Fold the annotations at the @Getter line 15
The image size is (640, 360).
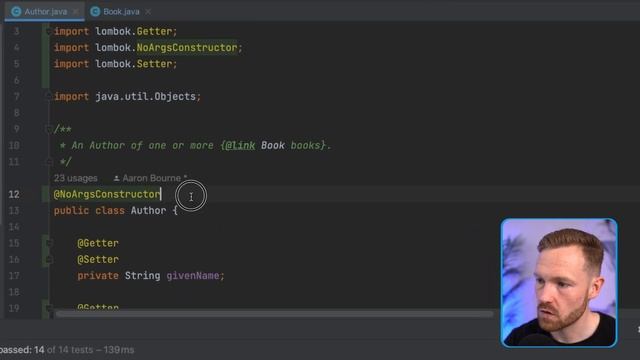pos(49,243)
